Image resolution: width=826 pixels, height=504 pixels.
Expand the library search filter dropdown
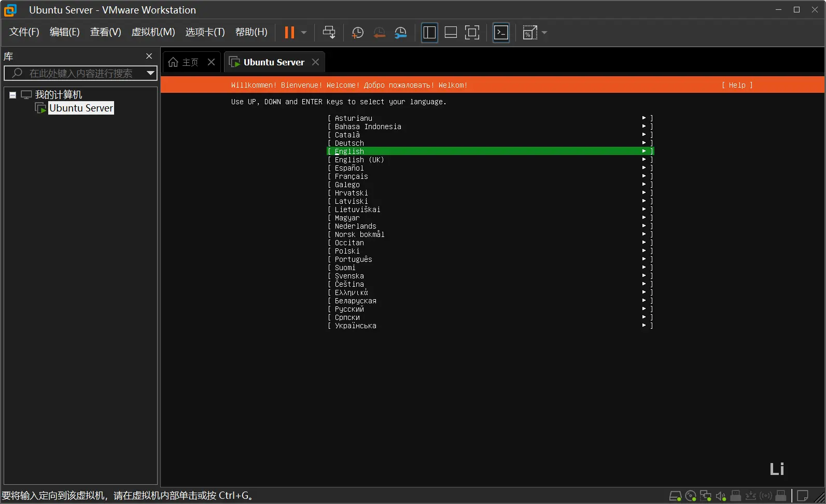point(150,73)
